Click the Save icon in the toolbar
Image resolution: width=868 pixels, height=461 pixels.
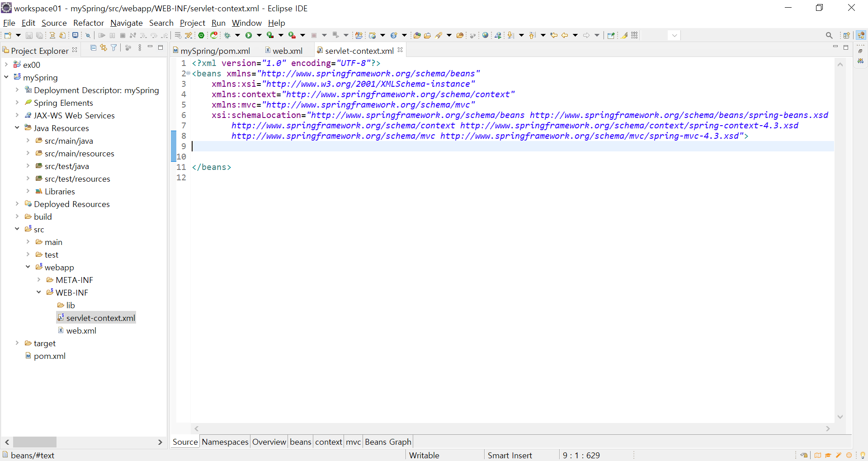coord(29,35)
